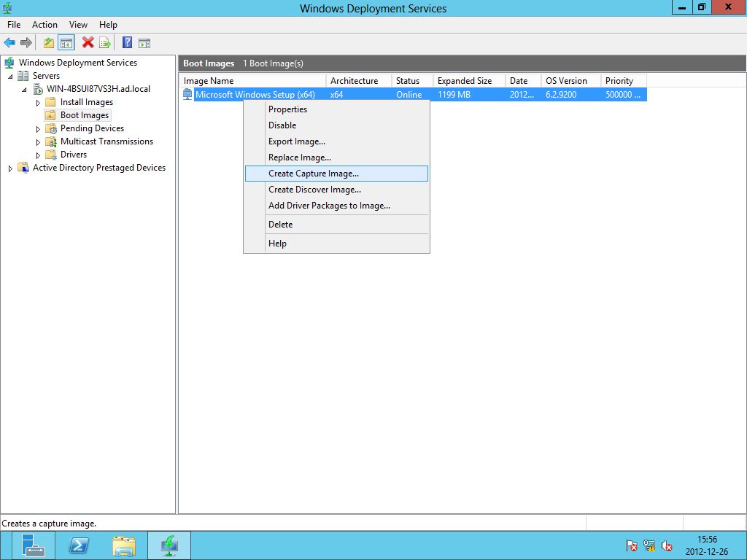The width and height of the screenshot is (747, 560).
Task: Click the Up one level folder icon
Action: [x=49, y=43]
